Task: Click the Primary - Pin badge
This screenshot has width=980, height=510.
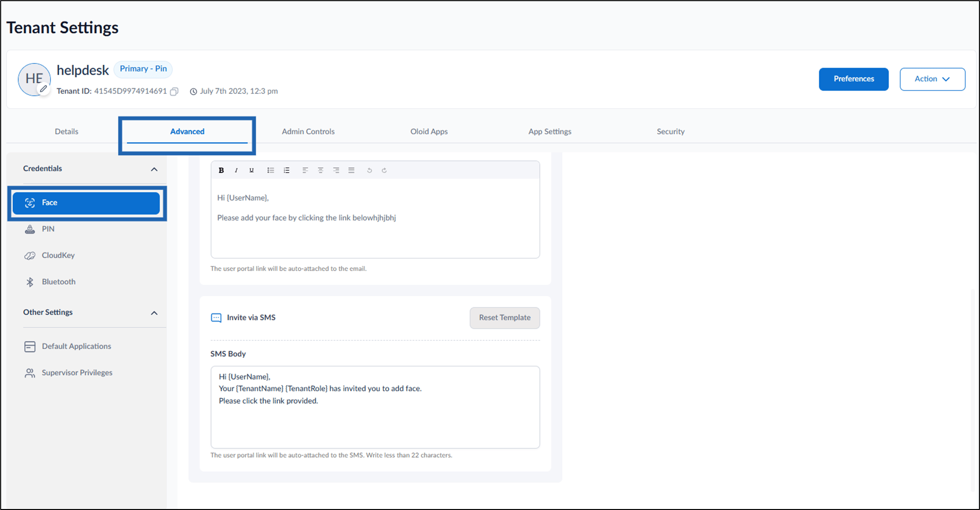Action: tap(143, 69)
